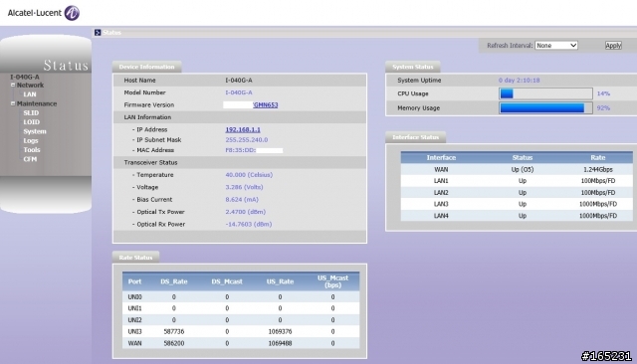The height and width of the screenshot is (364, 637).
Task: Click the UNI3 US_Rate value 1069376
Action: [x=280, y=331]
